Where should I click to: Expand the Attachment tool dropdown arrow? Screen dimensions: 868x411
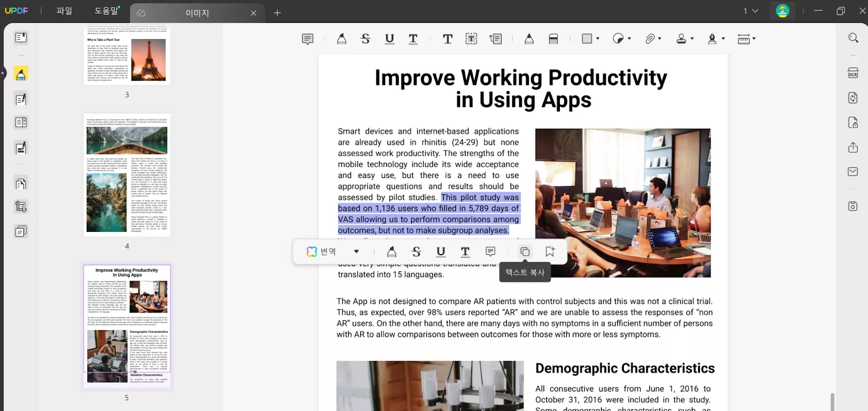[660, 39]
